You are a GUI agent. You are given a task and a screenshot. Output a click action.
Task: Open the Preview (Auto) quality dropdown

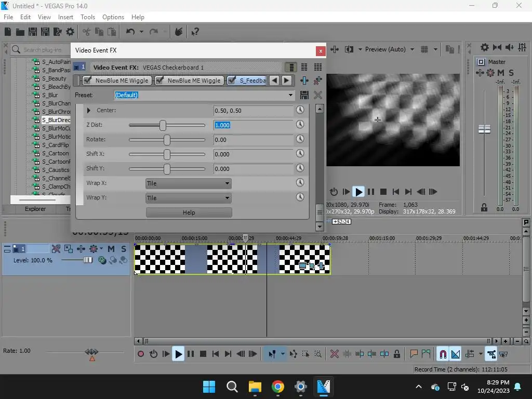click(412, 49)
